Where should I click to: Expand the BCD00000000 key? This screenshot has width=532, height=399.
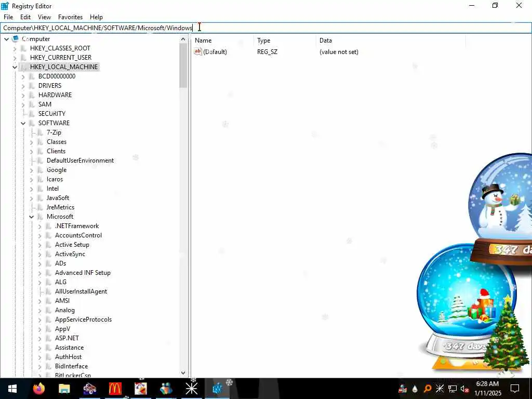click(23, 77)
